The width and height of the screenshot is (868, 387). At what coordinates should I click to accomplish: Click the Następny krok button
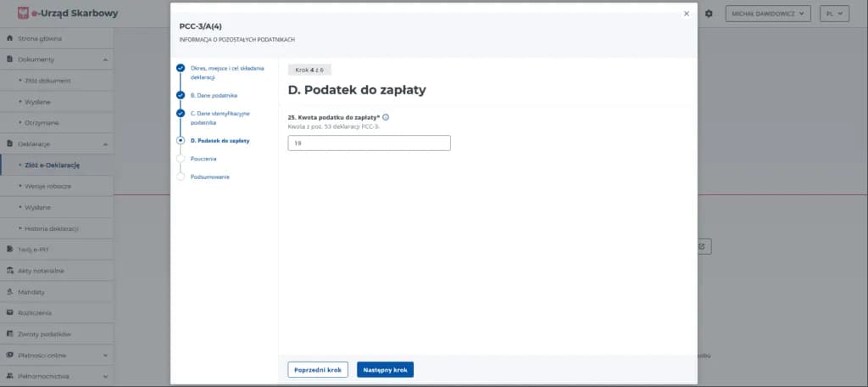click(385, 370)
